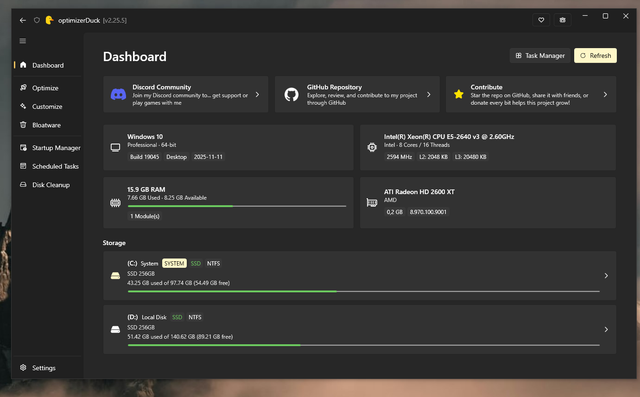This screenshot has height=397, width=640.
Task: Click the Dashboard home icon
Action: point(23,65)
